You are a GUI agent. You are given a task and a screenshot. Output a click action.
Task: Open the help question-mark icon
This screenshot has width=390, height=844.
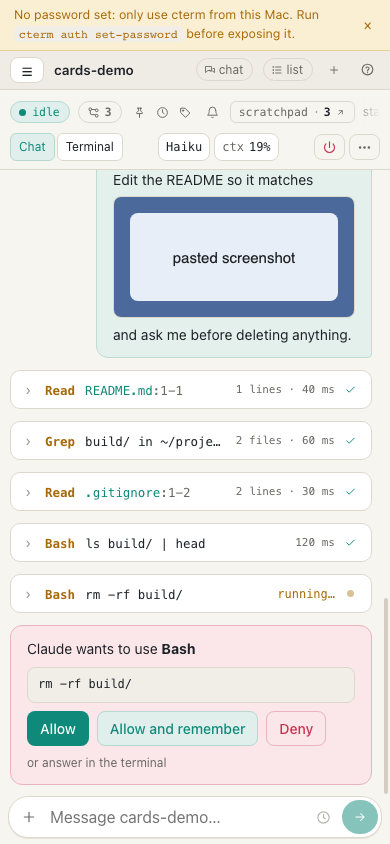367,70
